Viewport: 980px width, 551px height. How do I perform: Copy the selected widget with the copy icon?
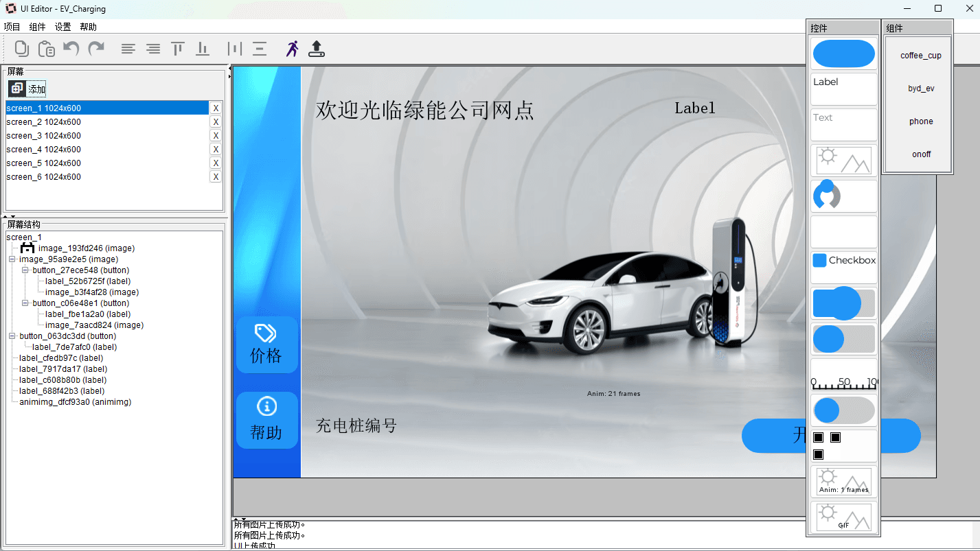(21, 48)
